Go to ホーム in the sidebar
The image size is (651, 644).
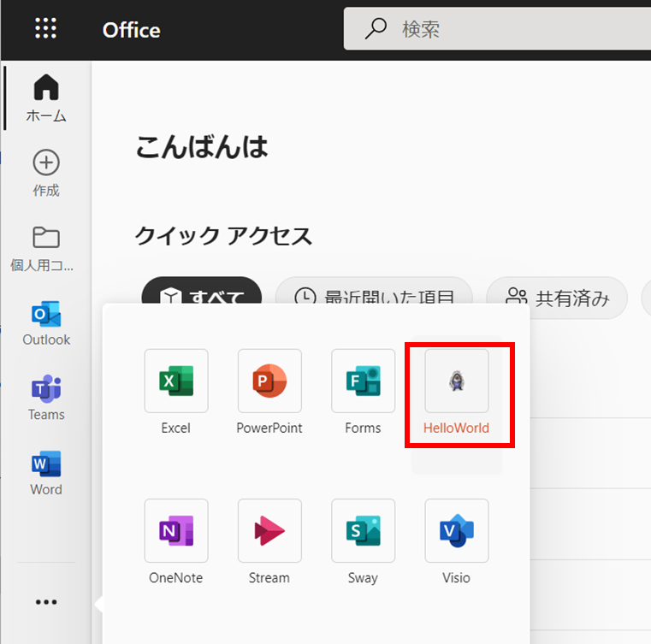click(46, 98)
